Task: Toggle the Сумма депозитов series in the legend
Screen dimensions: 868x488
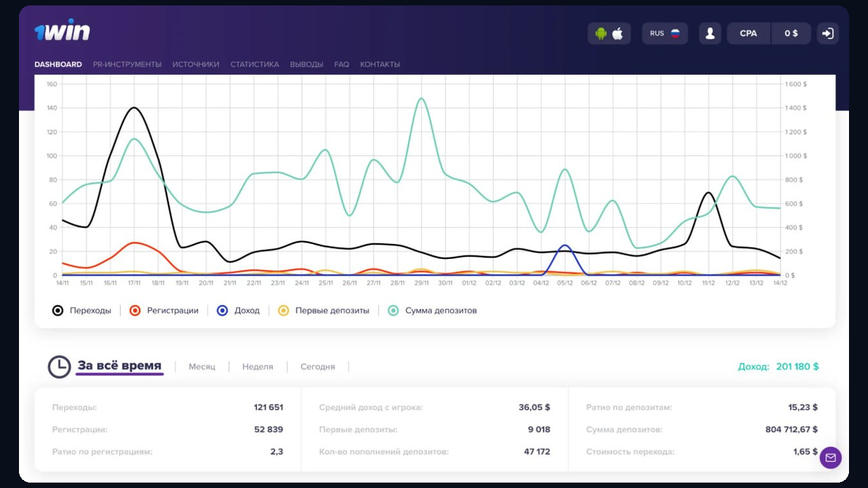Action: pos(432,310)
